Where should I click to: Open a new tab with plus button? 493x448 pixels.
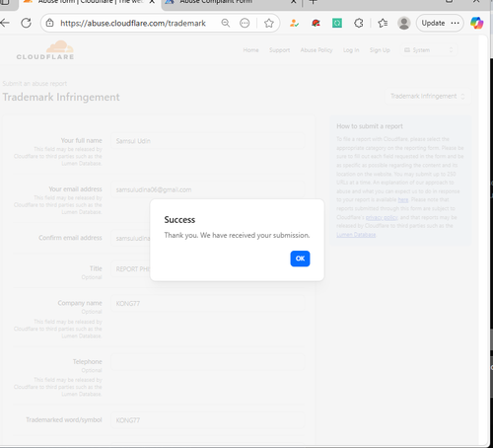tap(314, 2)
